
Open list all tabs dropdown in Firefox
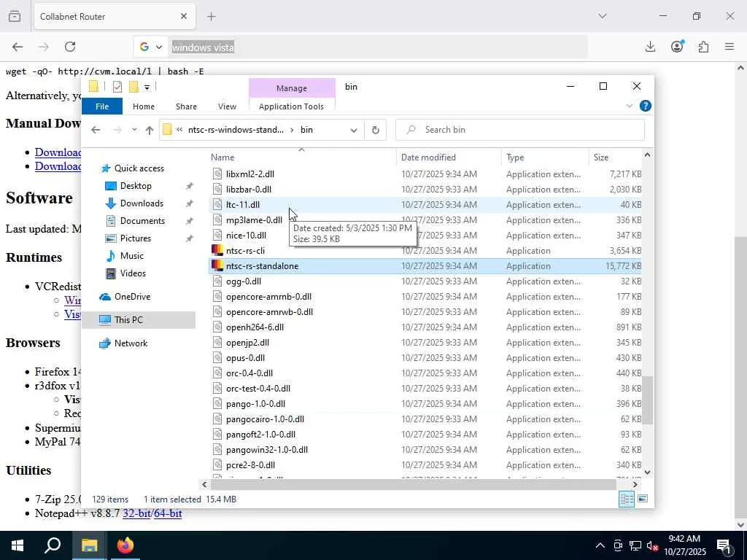pyautogui.click(x=603, y=16)
